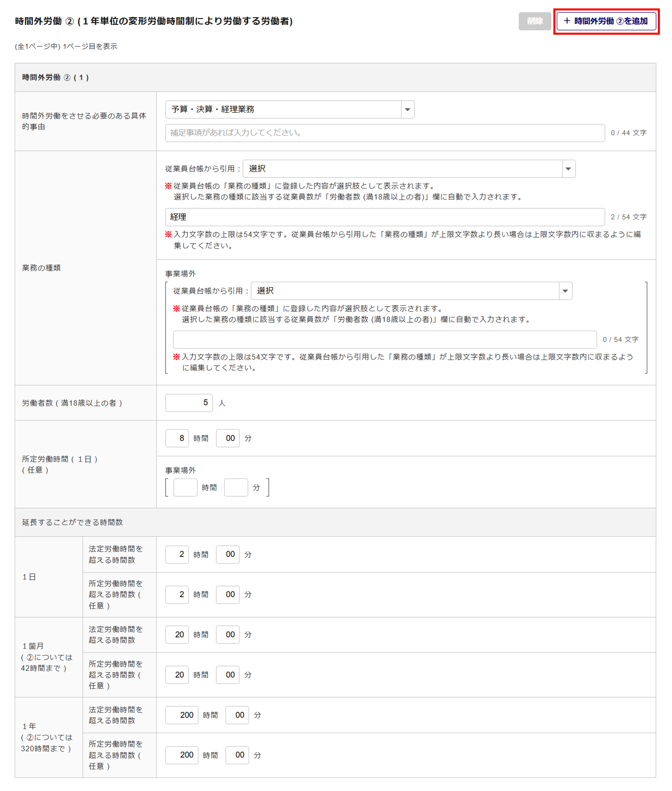Click the 所定労働時間 hours field showing 8
Image resolution: width=672 pixels, height=791 pixels.
coord(177,438)
